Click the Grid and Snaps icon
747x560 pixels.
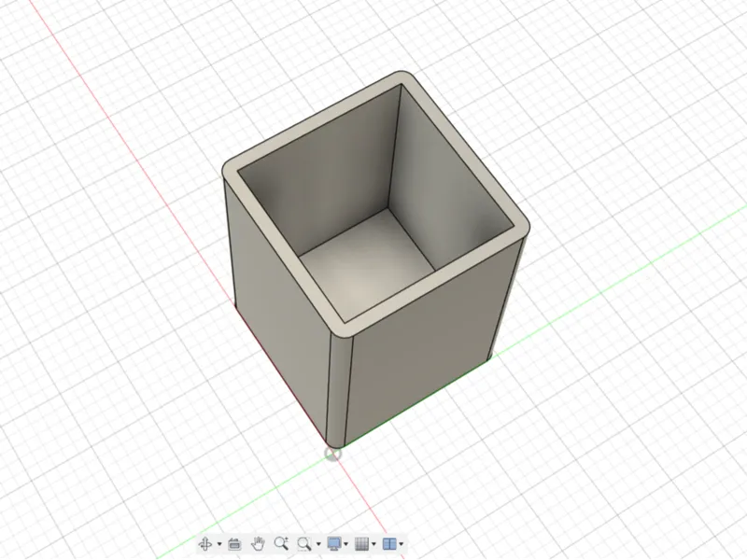click(x=362, y=544)
